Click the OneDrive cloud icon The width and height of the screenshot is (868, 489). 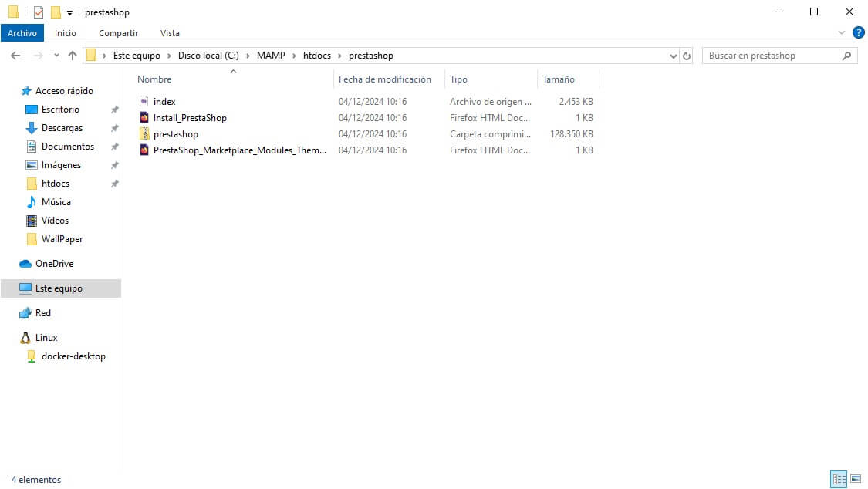[x=25, y=263]
